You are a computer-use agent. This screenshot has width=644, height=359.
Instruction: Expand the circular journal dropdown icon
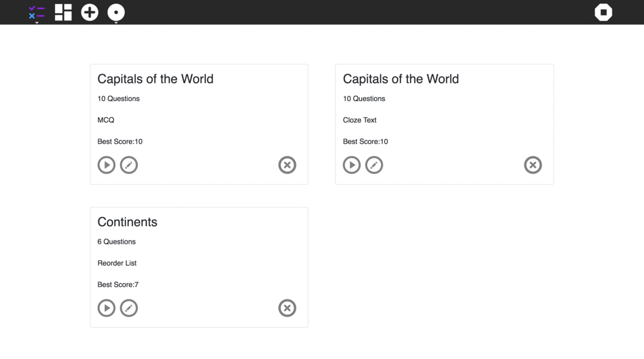pyautogui.click(x=116, y=13)
